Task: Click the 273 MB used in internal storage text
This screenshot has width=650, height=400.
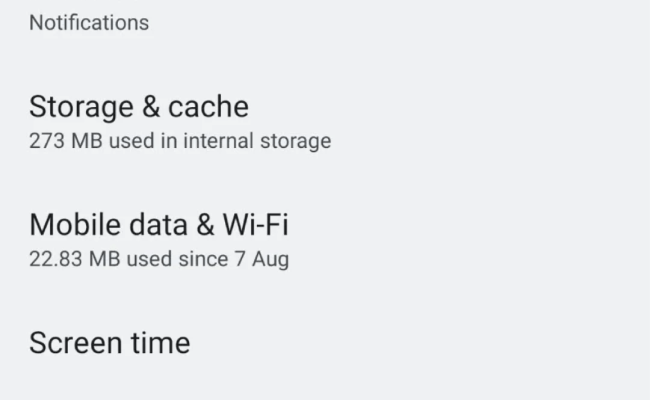Action: click(180, 141)
